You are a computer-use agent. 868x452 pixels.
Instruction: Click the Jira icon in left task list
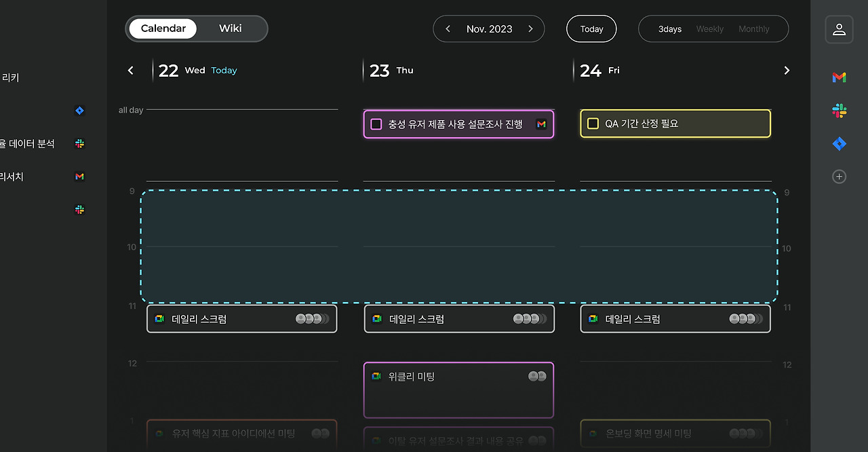tap(79, 111)
